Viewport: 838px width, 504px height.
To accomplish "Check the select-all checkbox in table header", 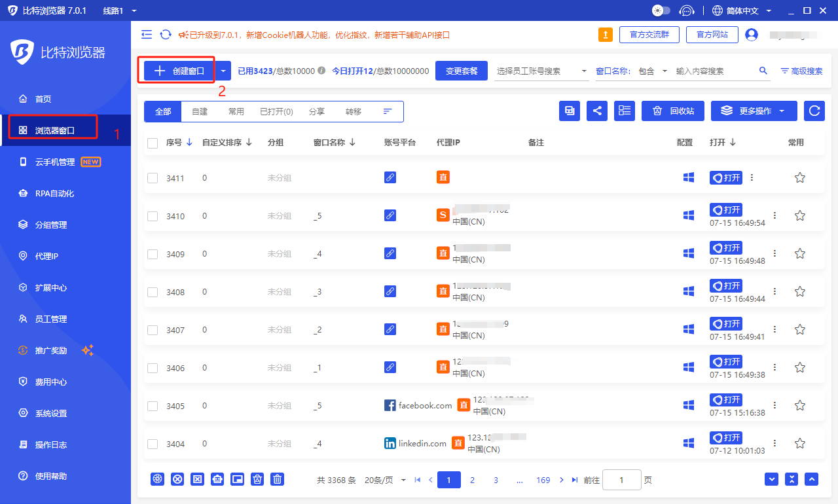I will click(152, 142).
